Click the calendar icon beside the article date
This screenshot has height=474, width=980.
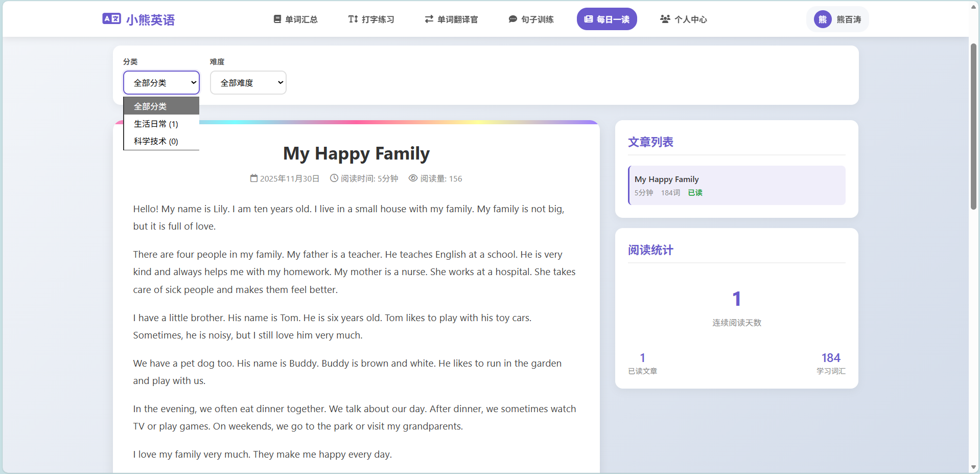point(253,178)
